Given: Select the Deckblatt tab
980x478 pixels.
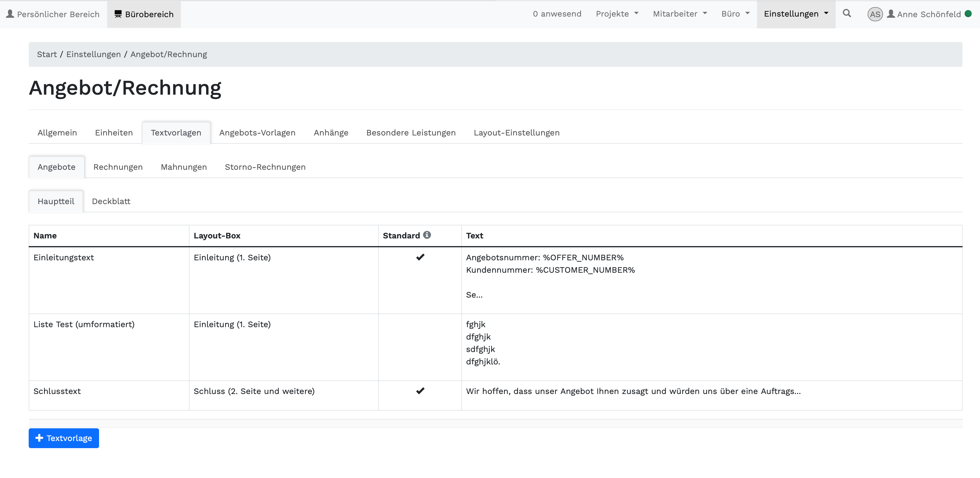Looking at the screenshot, I should 111,201.
